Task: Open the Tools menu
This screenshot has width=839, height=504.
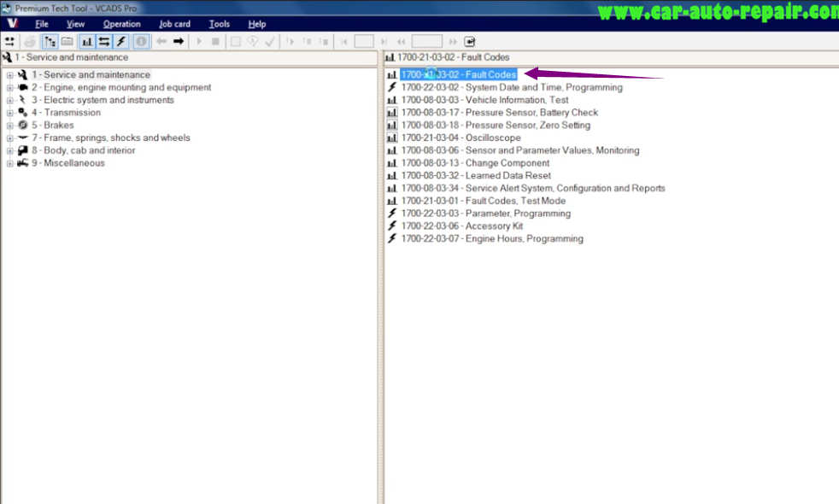Action: click(220, 24)
